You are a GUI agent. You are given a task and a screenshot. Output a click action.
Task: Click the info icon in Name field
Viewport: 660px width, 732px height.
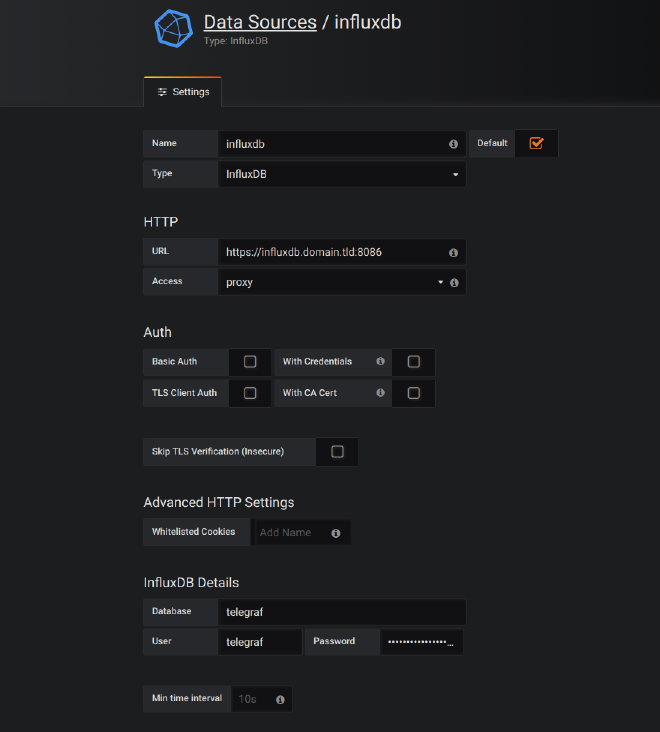(453, 144)
